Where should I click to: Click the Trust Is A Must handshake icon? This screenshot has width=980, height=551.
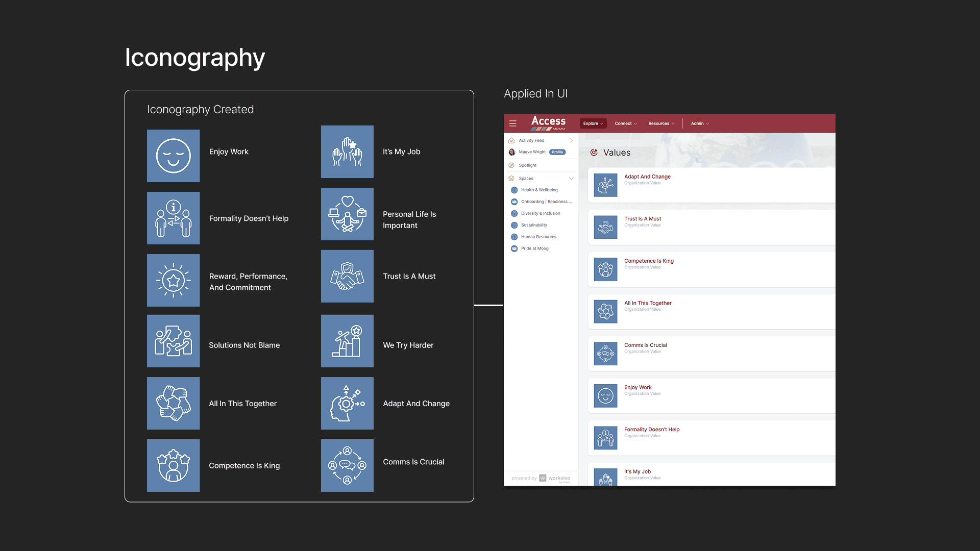coord(347,276)
